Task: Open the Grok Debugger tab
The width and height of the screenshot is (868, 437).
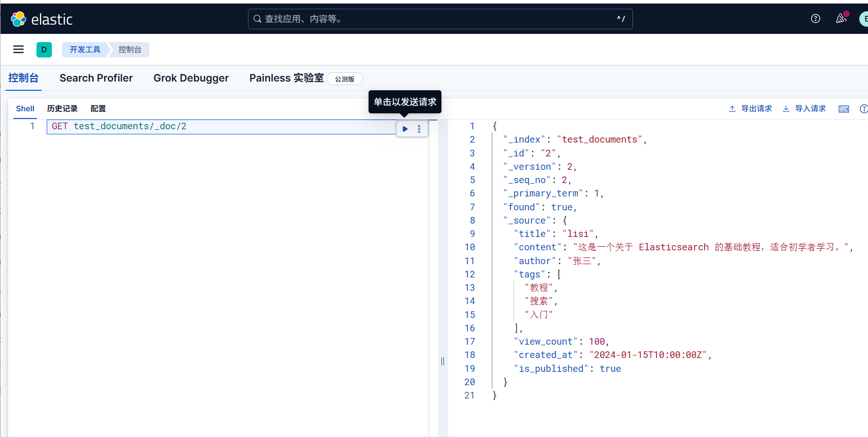Action: (191, 78)
